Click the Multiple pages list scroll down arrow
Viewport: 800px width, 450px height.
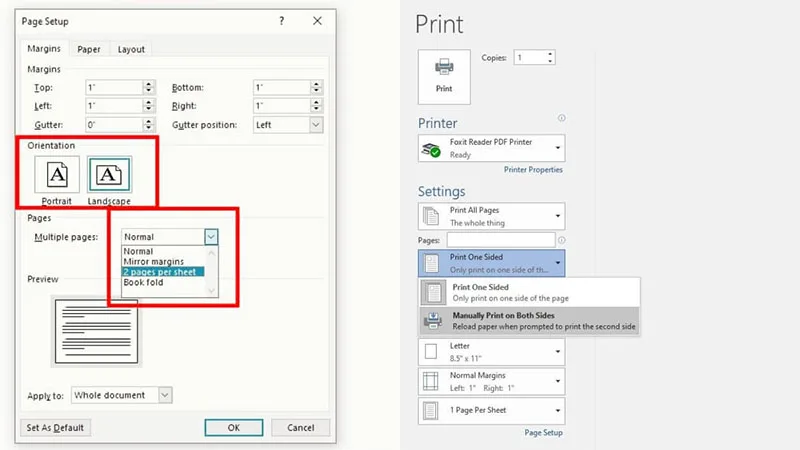pos(212,290)
